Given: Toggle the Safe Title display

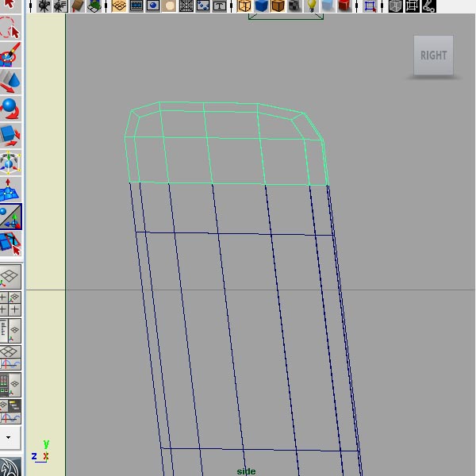Looking at the screenshot, I should pyautogui.click(x=219, y=6).
